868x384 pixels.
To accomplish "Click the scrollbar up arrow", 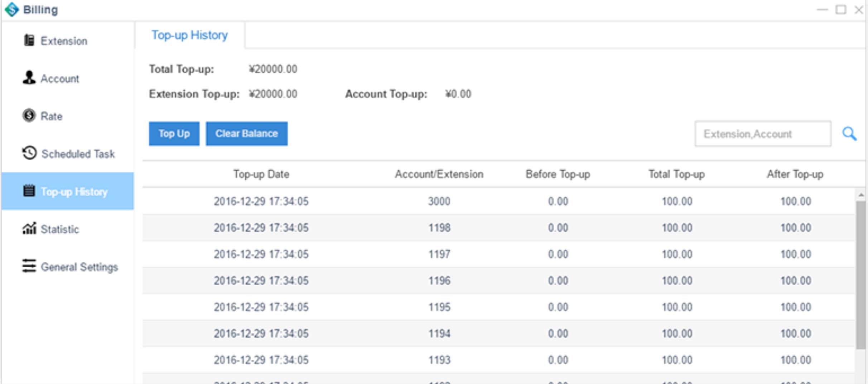I will (x=861, y=195).
